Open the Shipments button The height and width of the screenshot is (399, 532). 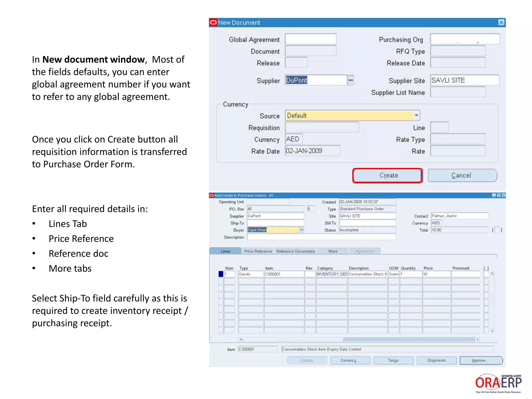coord(436,361)
